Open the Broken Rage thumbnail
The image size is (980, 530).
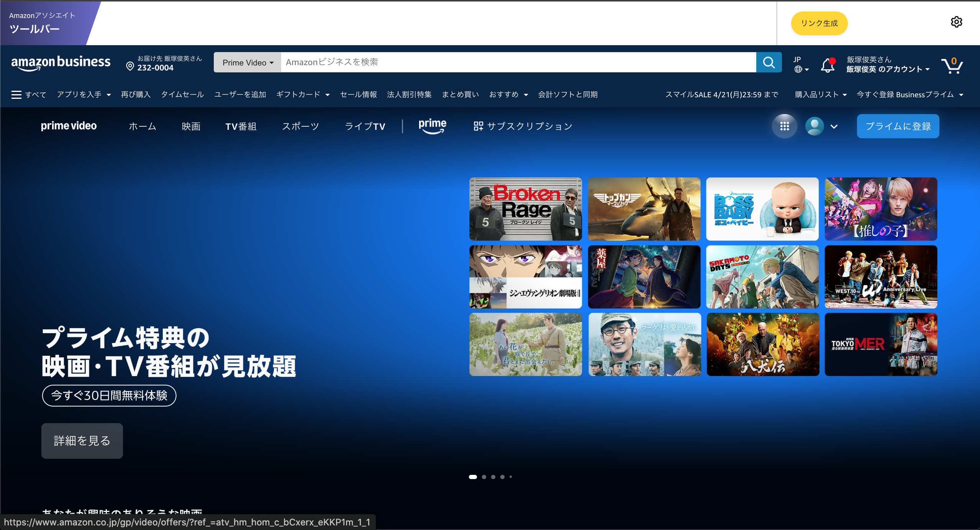pyautogui.click(x=526, y=209)
